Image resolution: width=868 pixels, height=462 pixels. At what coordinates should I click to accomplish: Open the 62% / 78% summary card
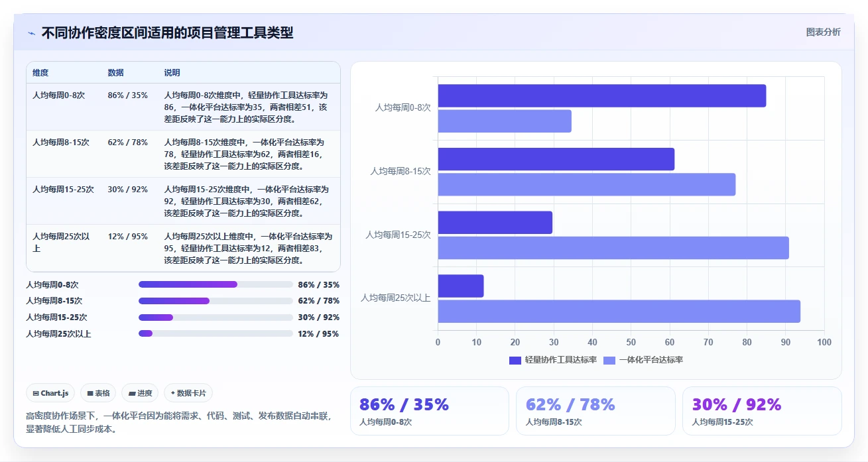coord(595,411)
